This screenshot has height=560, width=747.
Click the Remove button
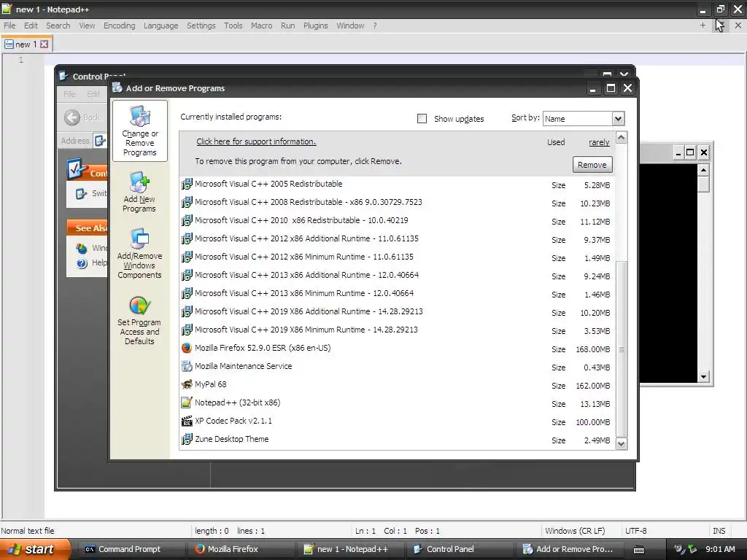[x=592, y=165]
